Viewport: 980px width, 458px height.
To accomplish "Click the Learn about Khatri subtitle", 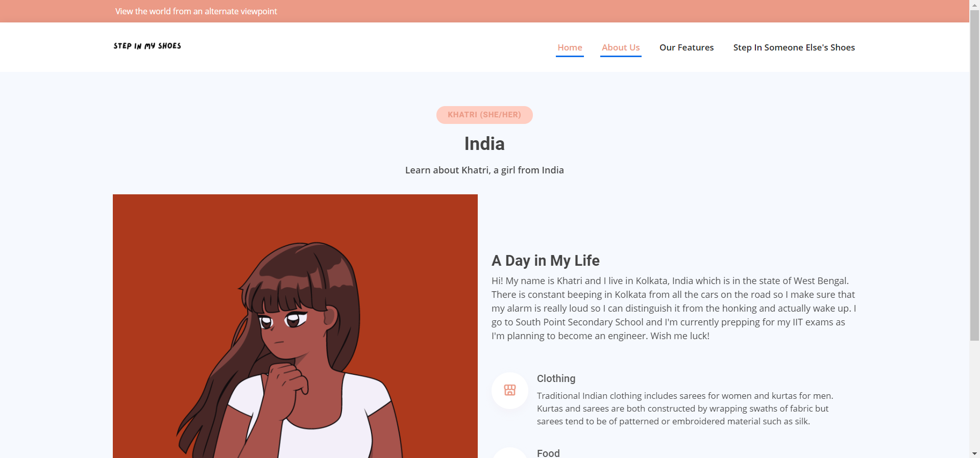I will (484, 170).
